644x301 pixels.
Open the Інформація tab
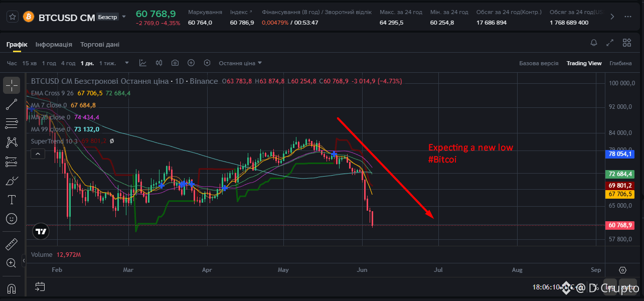pos(54,44)
